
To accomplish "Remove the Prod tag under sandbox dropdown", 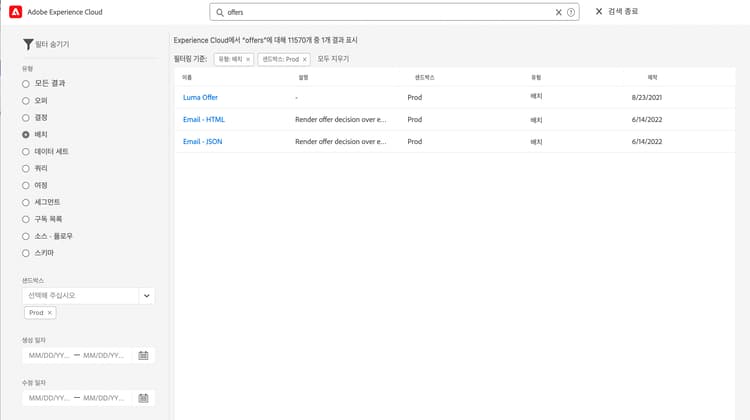I will pyautogui.click(x=49, y=313).
